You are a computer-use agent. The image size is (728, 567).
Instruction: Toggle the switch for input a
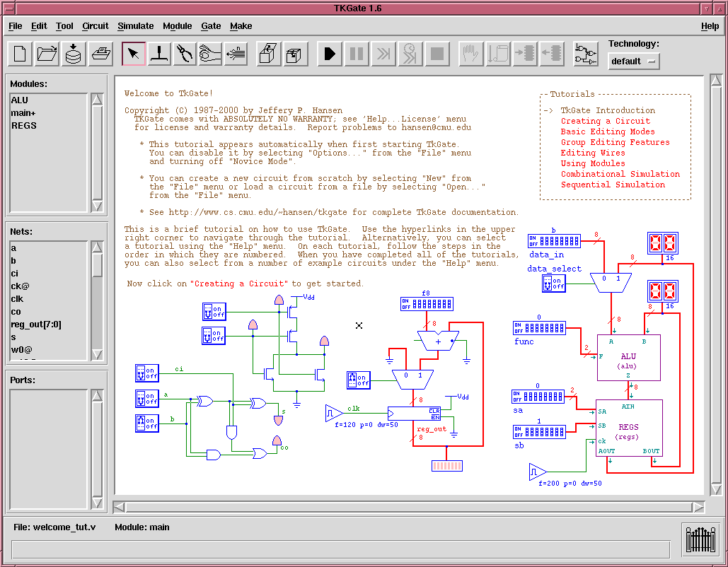147,398
